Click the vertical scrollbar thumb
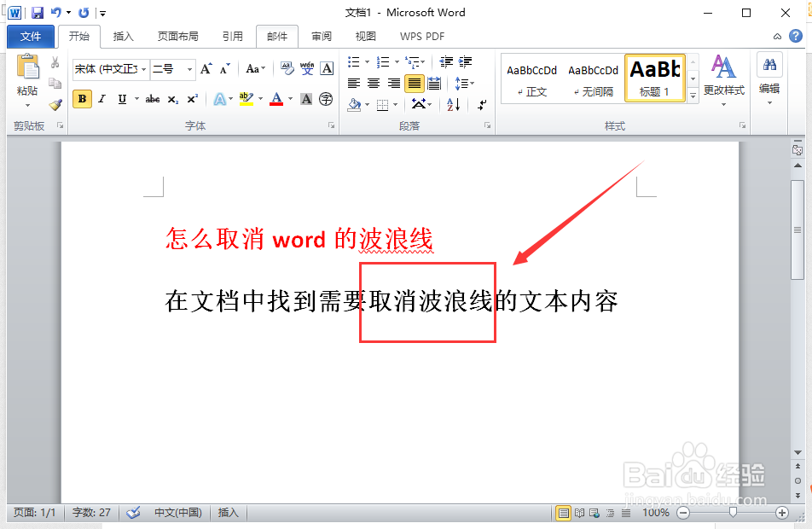 point(797,230)
